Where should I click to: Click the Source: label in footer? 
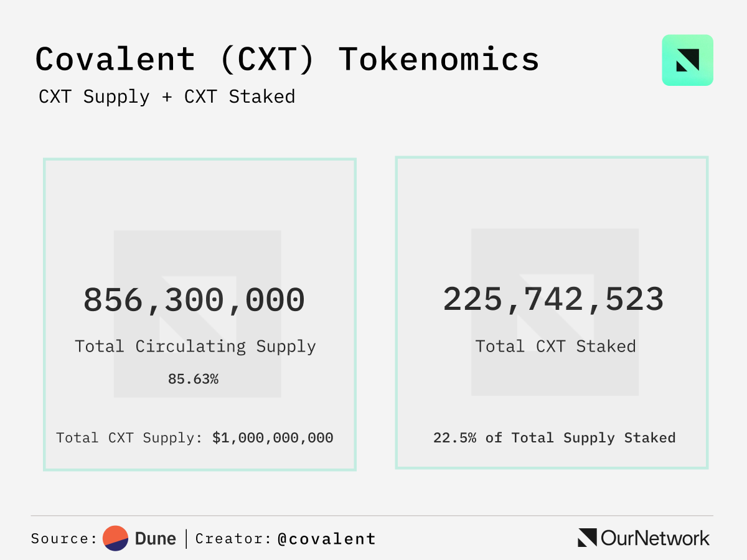coord(64,539)
